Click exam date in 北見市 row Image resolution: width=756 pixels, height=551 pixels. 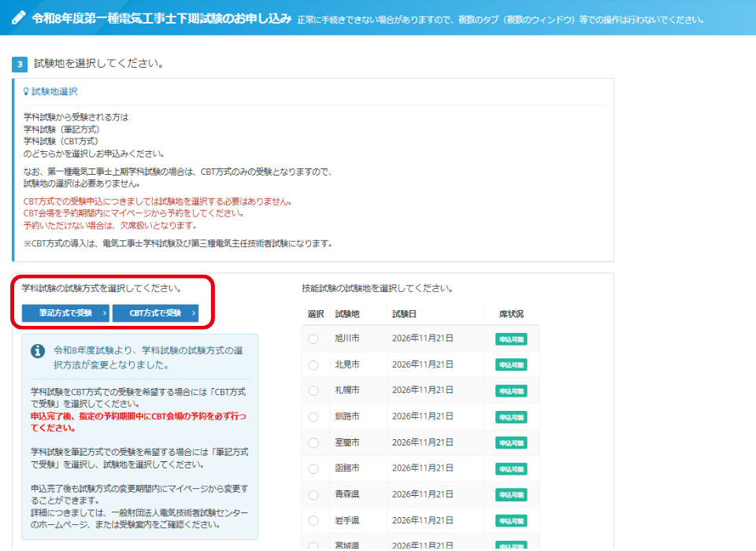[422, 364]
